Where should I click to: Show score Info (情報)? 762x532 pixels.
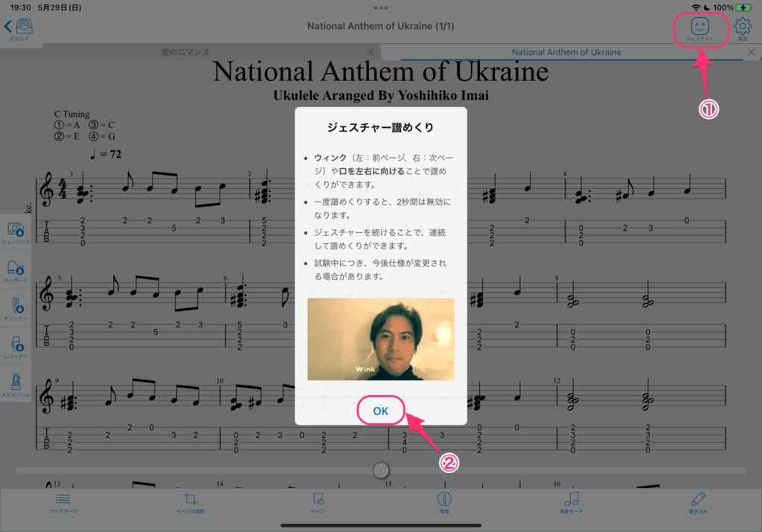point(444,502)
